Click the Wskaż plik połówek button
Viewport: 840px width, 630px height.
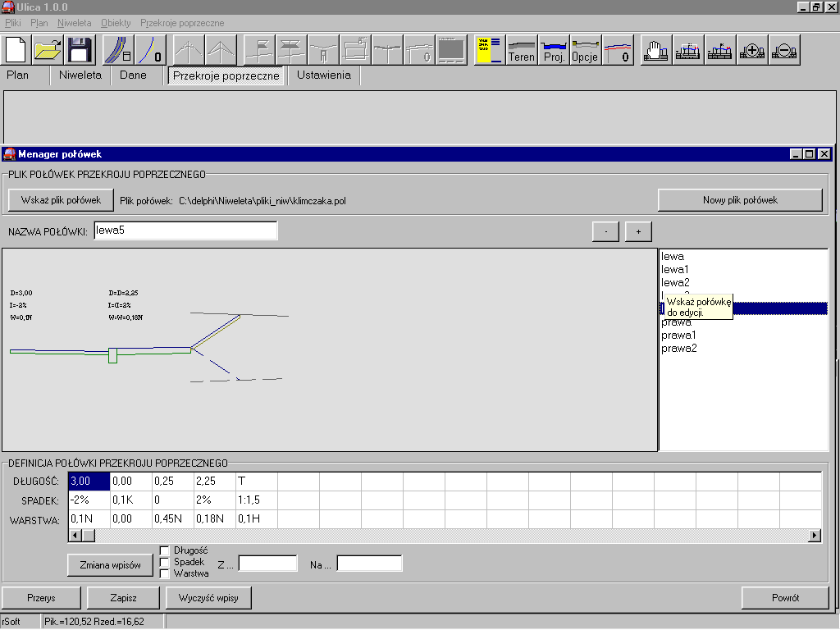(x=61, y=200)
